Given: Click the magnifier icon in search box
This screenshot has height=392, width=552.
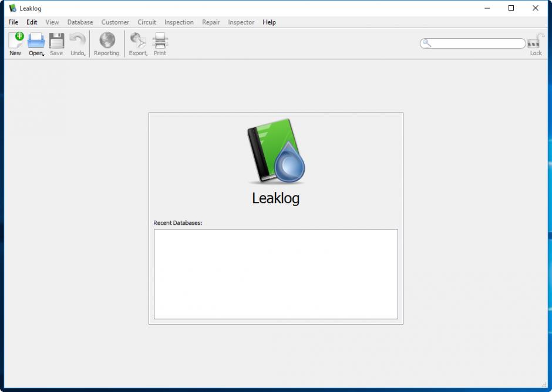Looking at the screenshot, I should coord(426,43).
